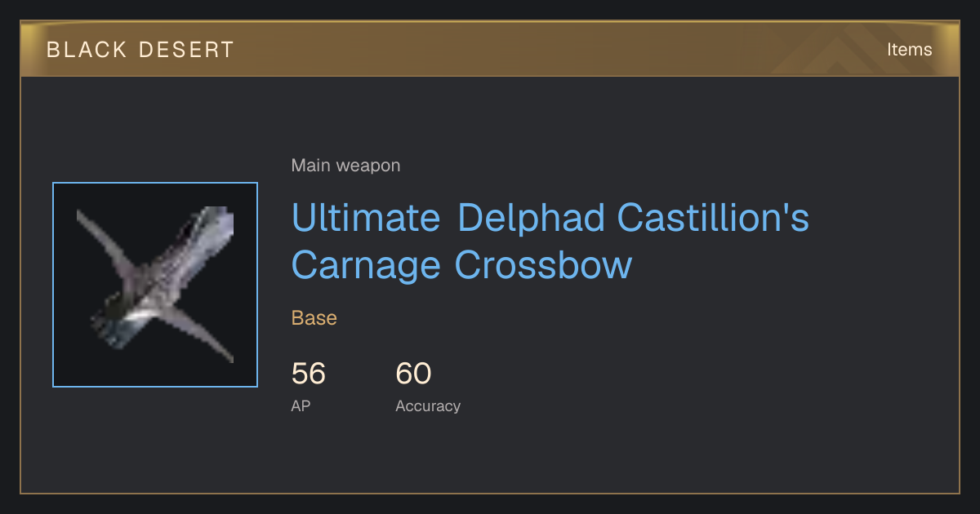Click the word Carnage in item title
The image size is (980, 514).
[x=366, y=265]
